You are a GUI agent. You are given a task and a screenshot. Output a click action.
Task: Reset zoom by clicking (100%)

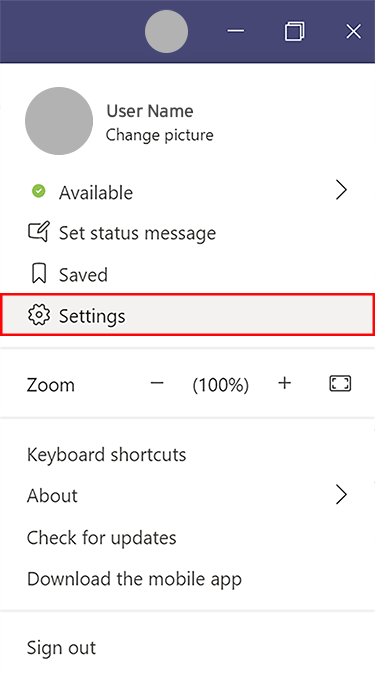(221, 384)
